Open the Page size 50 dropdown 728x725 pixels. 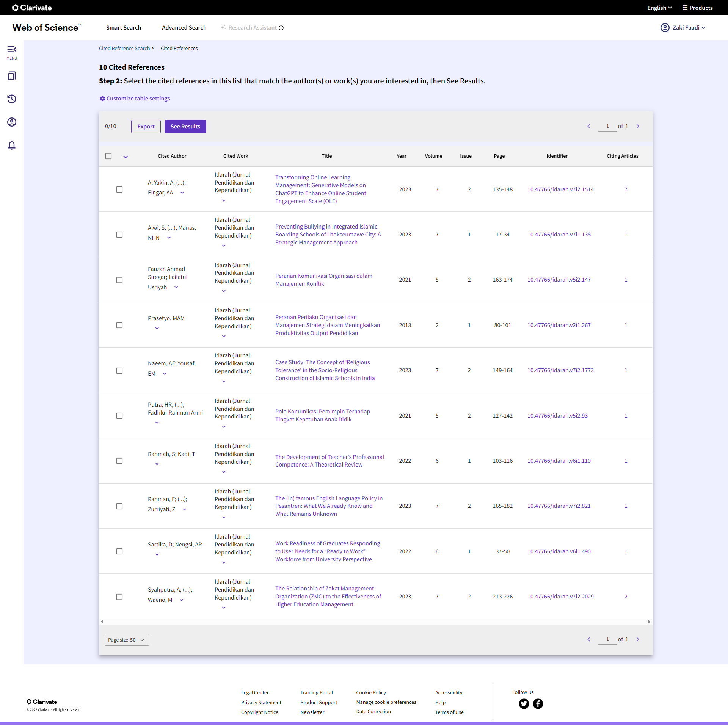coord(127,640)
